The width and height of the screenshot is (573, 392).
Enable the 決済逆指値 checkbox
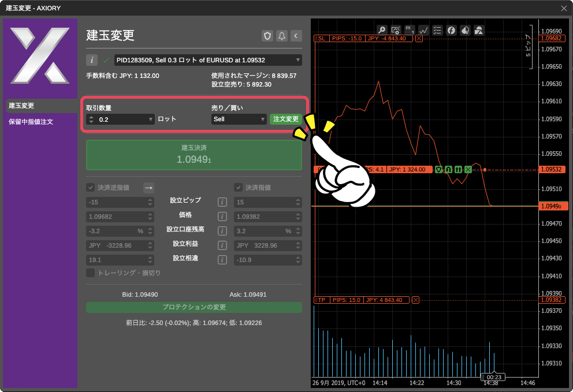(x=91, y=187)
